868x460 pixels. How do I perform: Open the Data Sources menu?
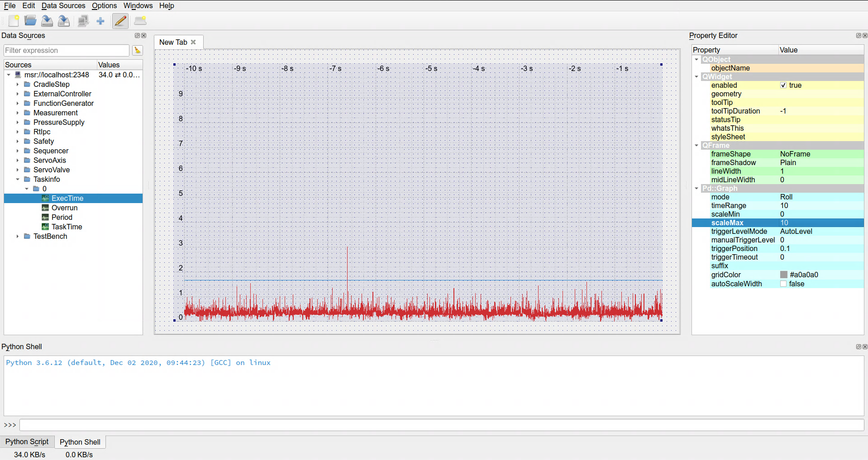click(x=63, y=5)
